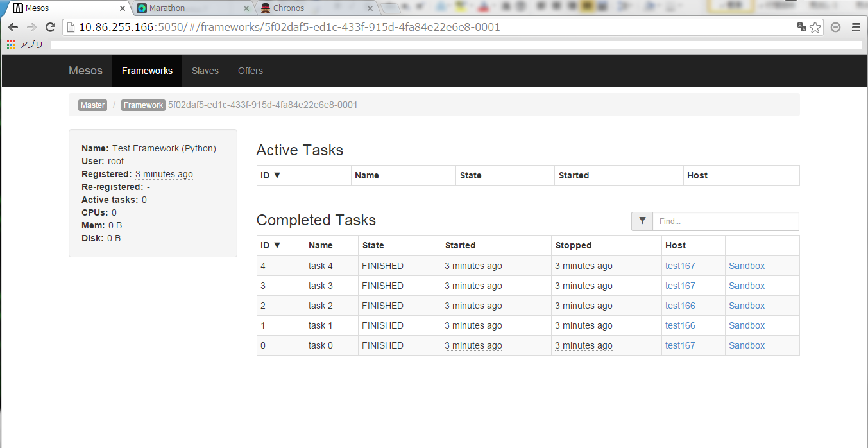
Task: Open the Offers navigation item
Action: [x=250, y=71]
